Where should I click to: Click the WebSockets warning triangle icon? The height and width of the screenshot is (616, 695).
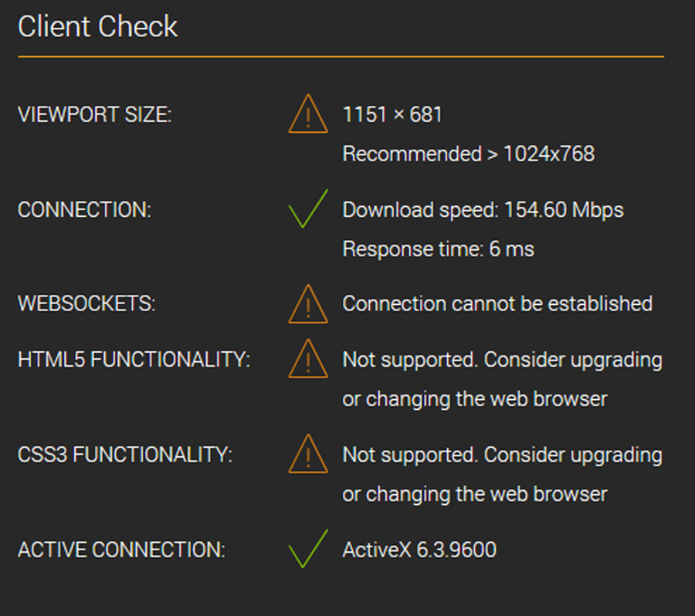click(308, 304)
